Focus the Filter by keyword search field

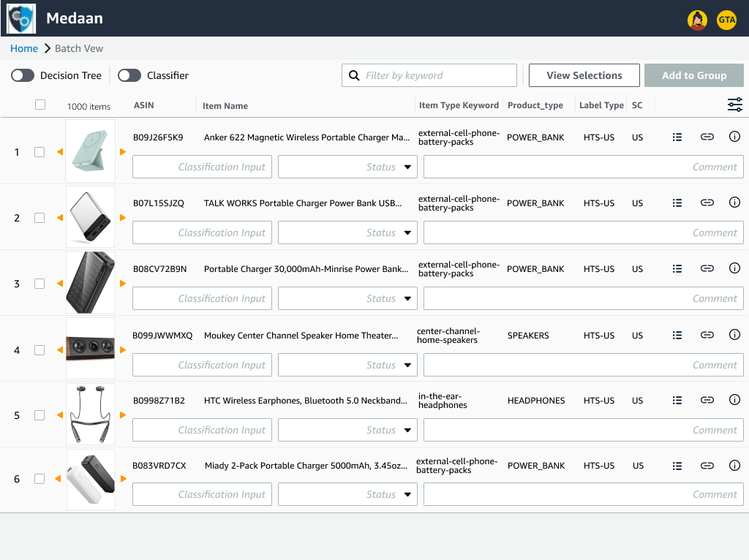(x=429, y=75)
